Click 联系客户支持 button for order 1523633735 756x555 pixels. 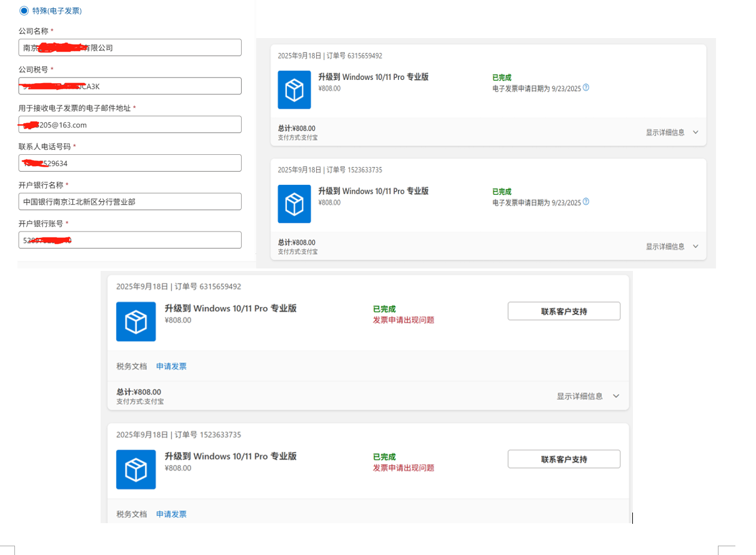[564, 459]
